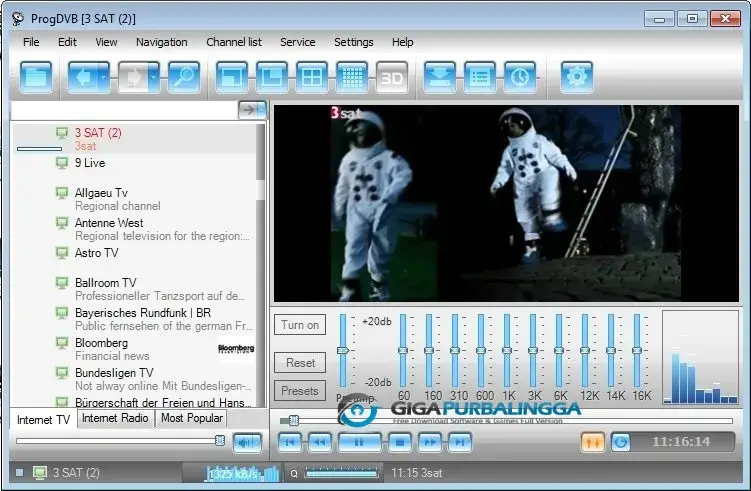Screen dimensions: 751x491
Task: Click the 60 Hz equalizer slider
Action: click(403, 351)
